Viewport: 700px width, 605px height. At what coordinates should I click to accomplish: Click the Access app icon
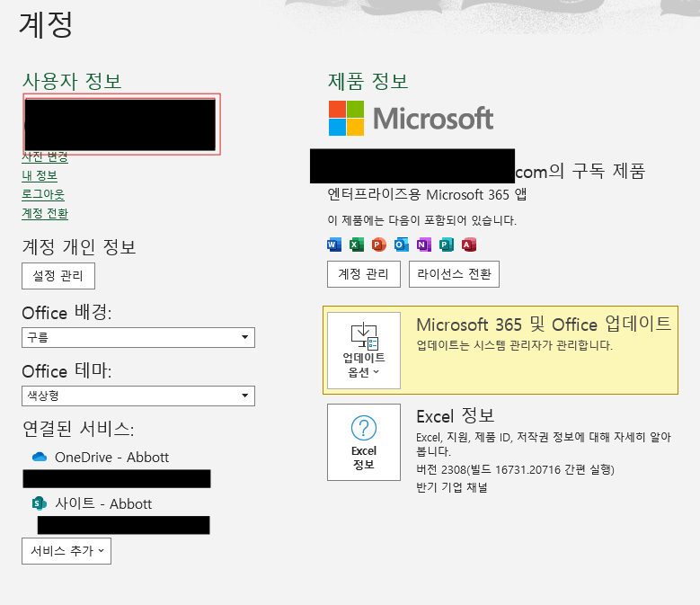[469, 245]
